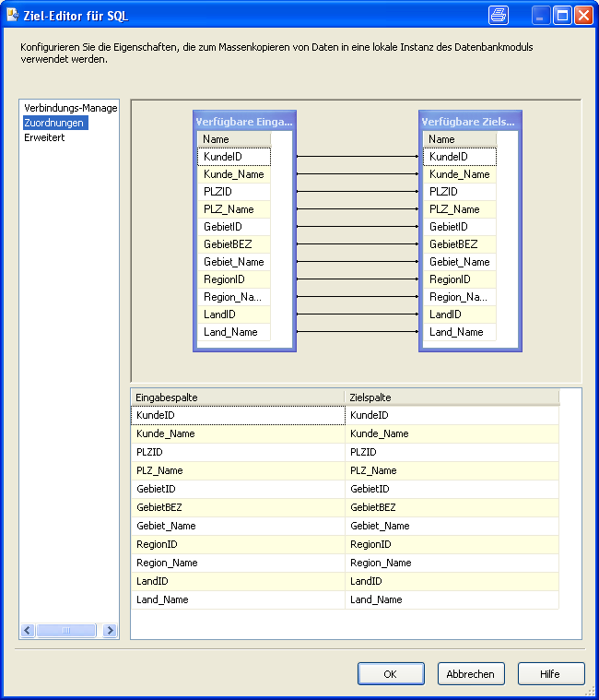Viewport: 599px width, 700px height.
Task: Click Zielspalte cell GebietID in grid
Action: [x=452, y=490]
